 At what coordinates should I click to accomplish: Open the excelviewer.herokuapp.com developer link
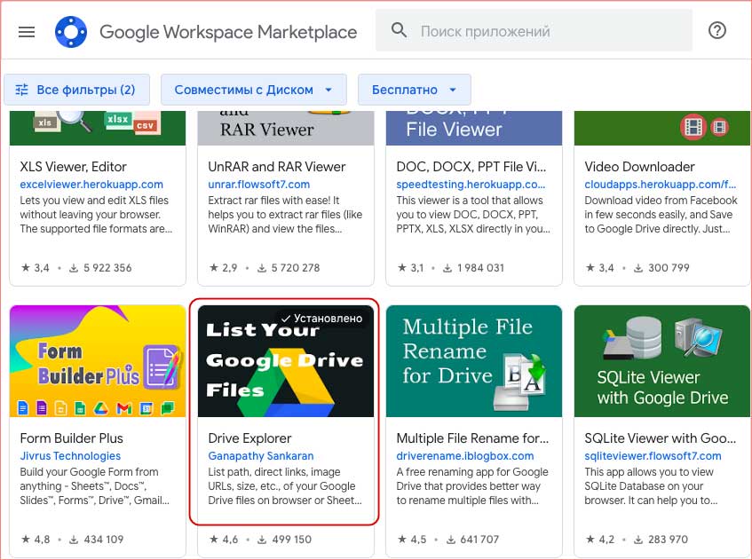tap(91, 184)
